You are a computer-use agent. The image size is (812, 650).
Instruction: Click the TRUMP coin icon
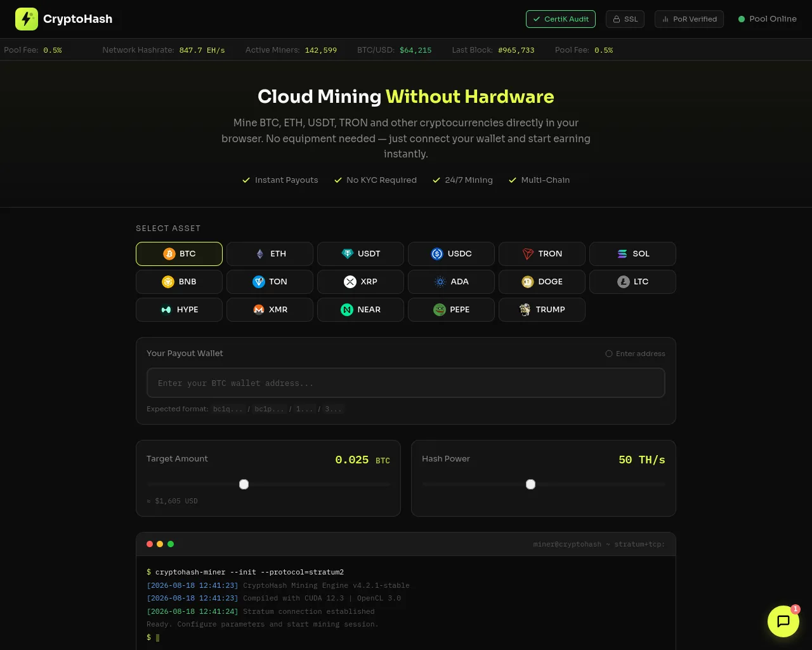[525, 310]
